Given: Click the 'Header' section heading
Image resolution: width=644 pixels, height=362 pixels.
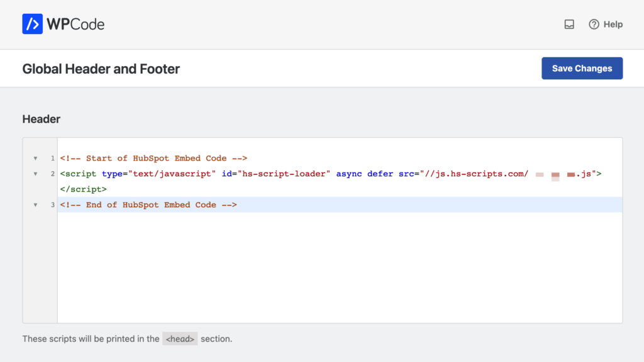Looking at the screenshot, I should click(41, 119).
